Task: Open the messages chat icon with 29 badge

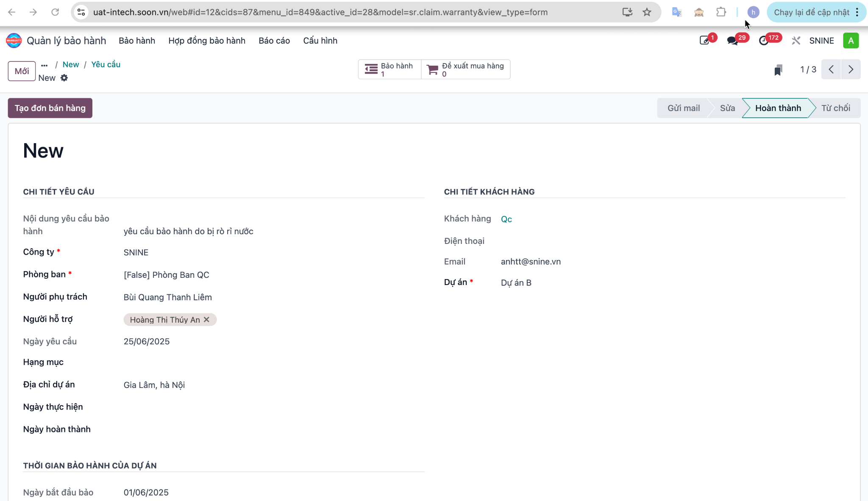Action: [732, 41]
